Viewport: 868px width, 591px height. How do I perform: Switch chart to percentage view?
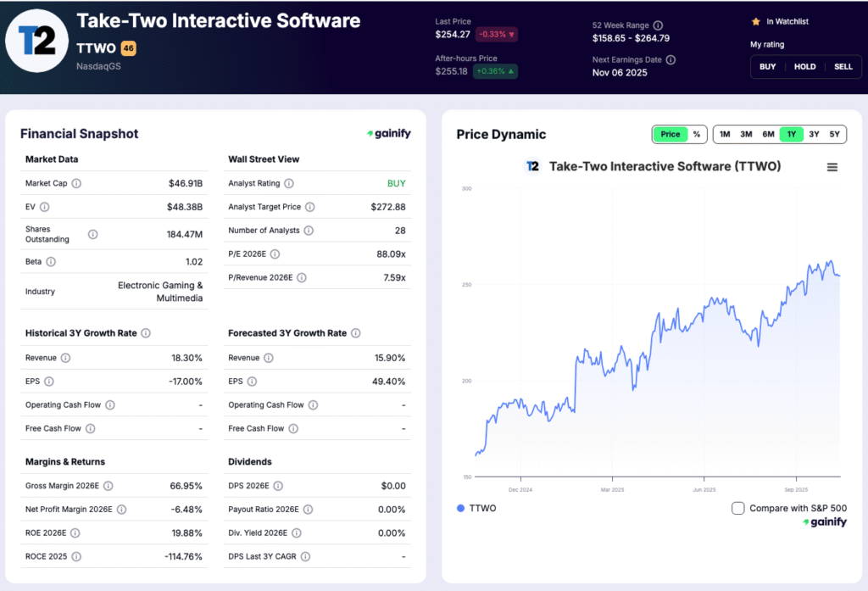tap(697, 134)
